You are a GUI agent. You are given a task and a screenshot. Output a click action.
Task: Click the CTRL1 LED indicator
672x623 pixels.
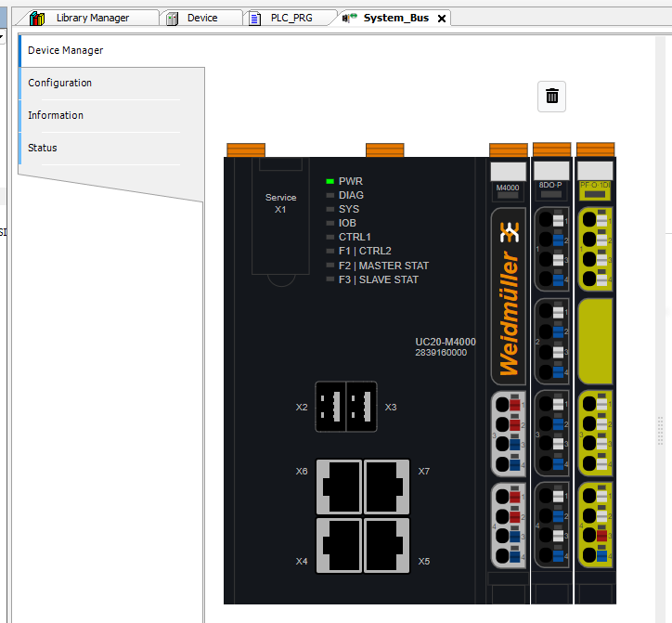click(330, 237)
